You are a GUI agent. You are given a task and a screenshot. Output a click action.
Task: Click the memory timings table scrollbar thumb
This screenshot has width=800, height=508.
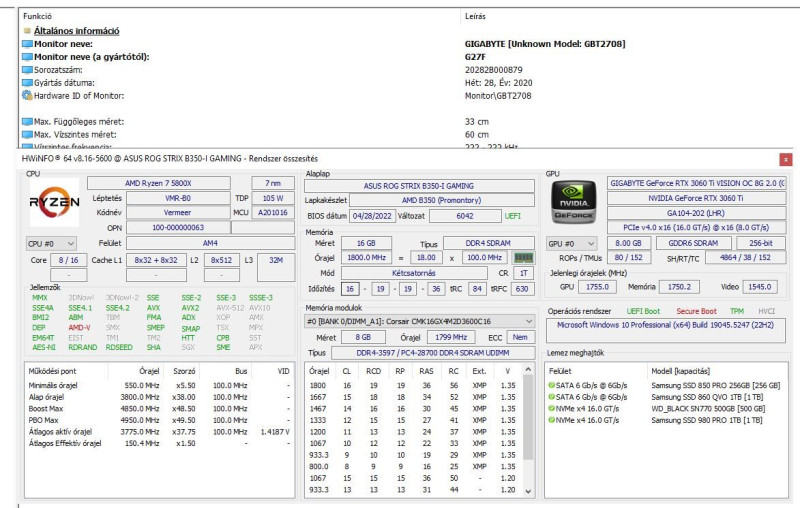[x=529, y=417]
